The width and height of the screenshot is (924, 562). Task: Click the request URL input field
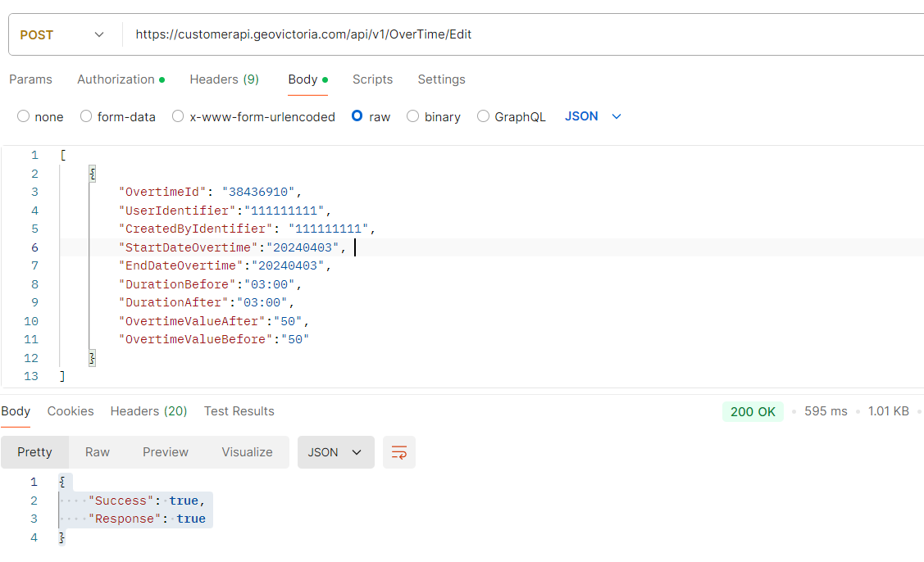click(x=492, y=34)
